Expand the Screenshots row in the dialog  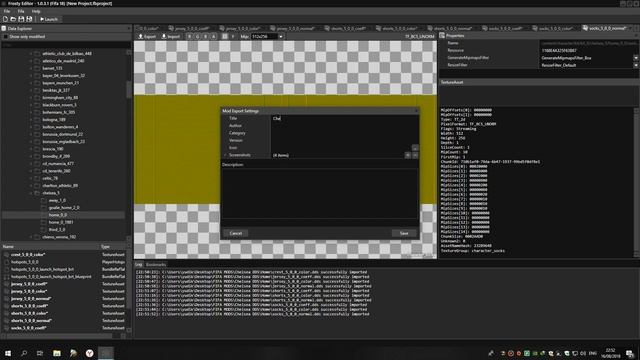click(225, 155)
